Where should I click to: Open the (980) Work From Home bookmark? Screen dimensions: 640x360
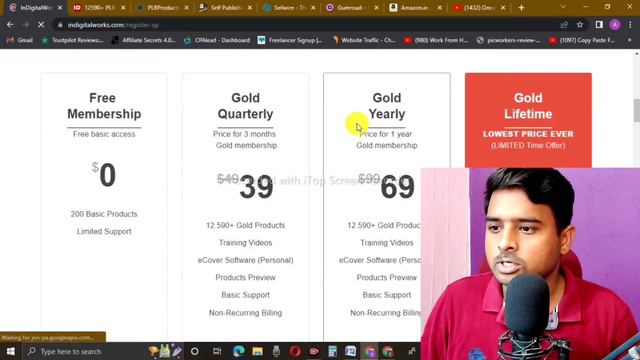[x=436, y=40]
